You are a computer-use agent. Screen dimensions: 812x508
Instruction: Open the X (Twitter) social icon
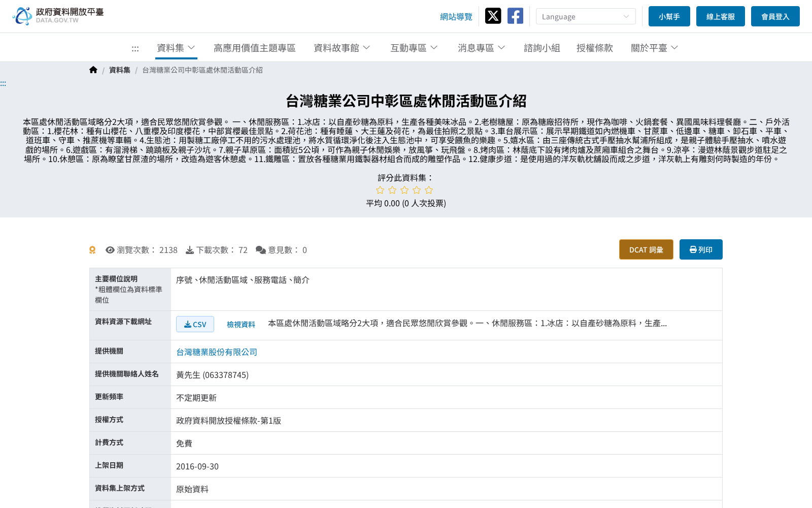pos(493,16)
